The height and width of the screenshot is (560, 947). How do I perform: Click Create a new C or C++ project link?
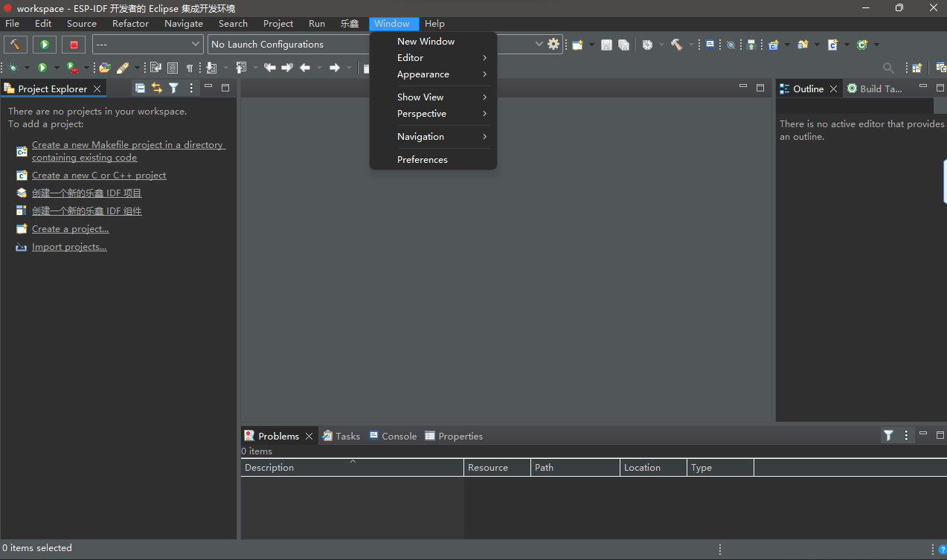tap(99, 176)
